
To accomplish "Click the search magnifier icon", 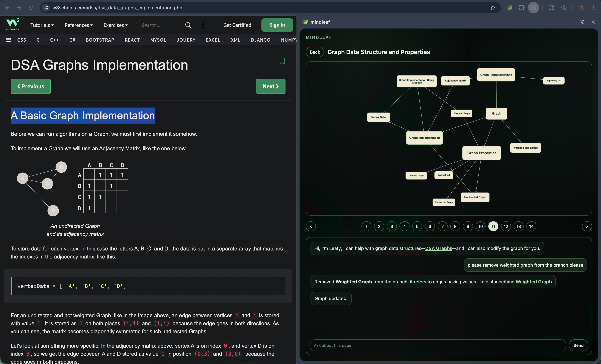I will click(188, 25).
